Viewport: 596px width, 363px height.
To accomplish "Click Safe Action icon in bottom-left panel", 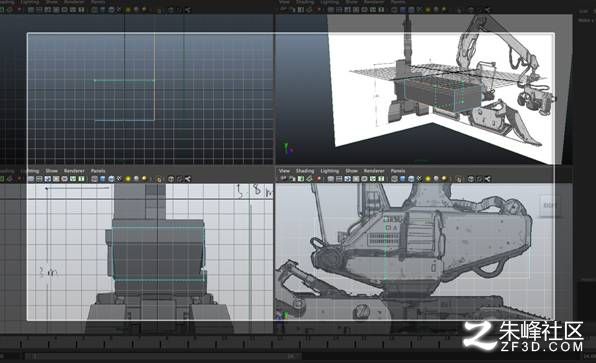I will pyautogui.click(x=73, y=179).
